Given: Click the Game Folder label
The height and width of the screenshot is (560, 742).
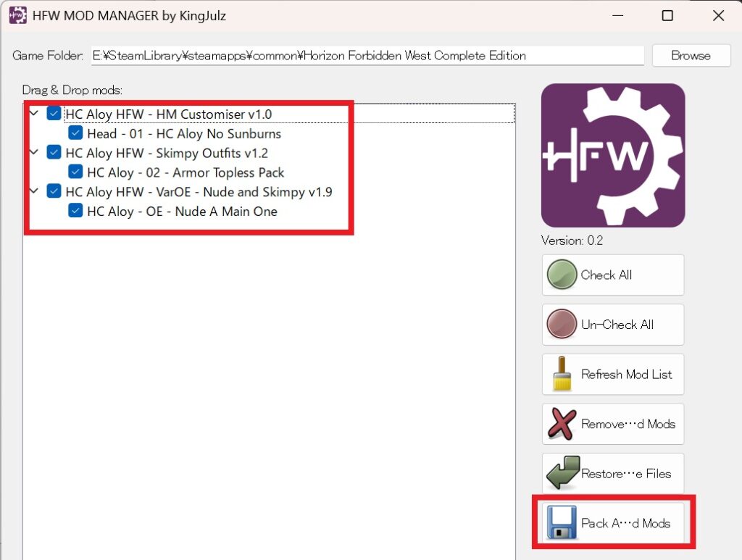Looking at the screenshot, I should click(x=48, y=55).
